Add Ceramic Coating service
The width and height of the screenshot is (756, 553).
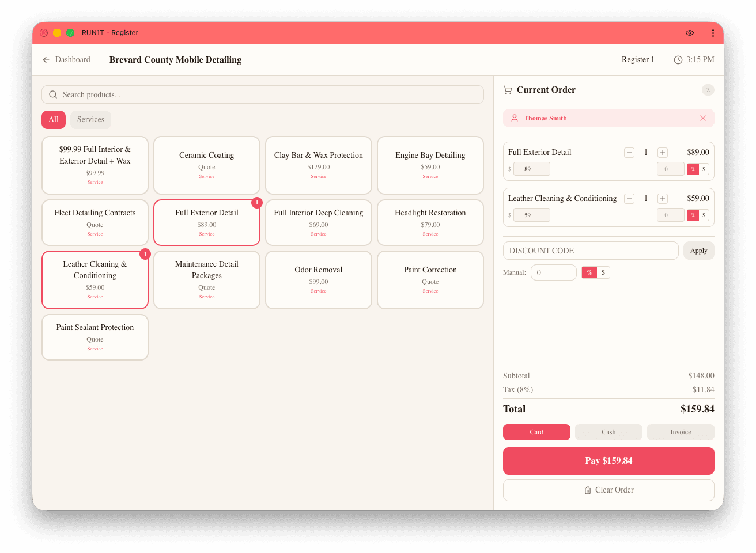(x=207, y=165)
